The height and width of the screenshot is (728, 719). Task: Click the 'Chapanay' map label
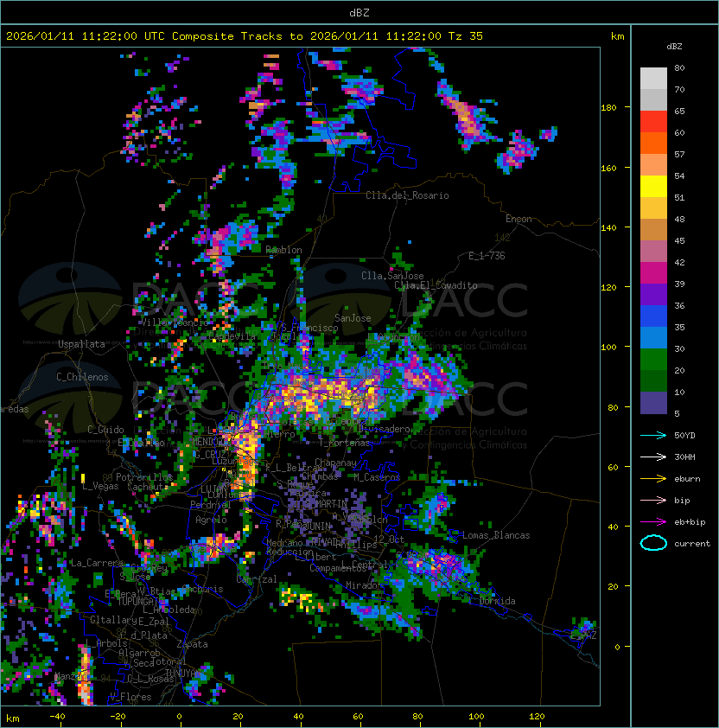[335, 463]
